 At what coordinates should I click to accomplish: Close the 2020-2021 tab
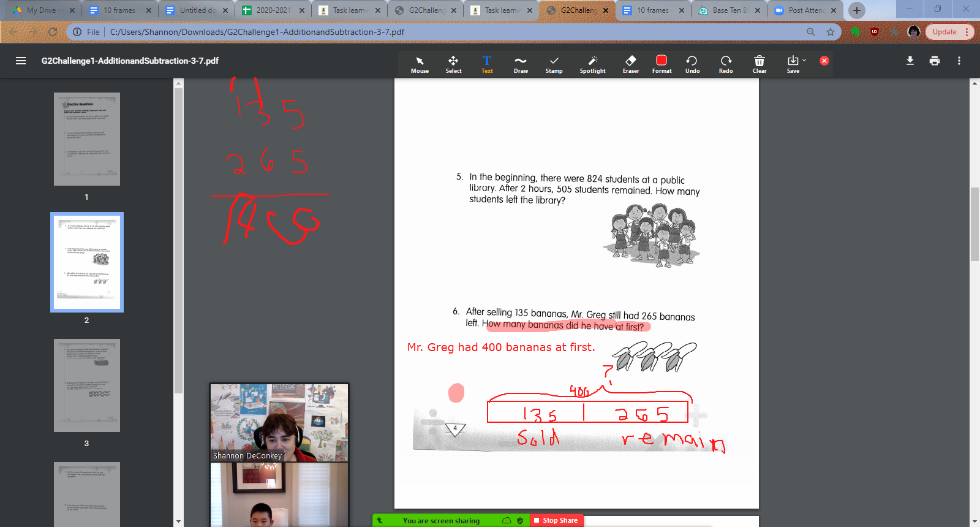[x=302, y=10]
